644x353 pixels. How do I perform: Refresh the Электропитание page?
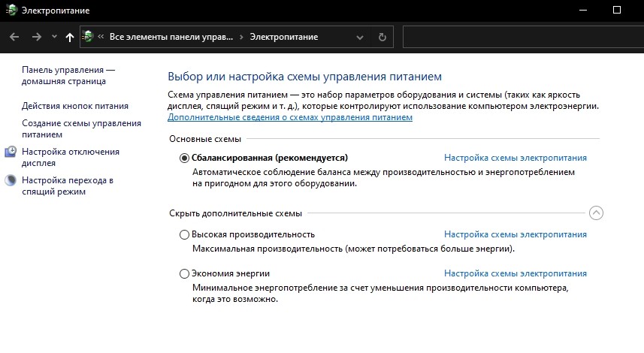pyautogui.click(x=382, y=37)
